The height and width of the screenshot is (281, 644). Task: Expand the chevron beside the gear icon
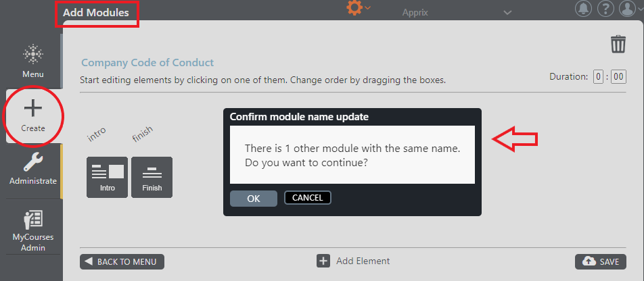(x=367, y=7)
